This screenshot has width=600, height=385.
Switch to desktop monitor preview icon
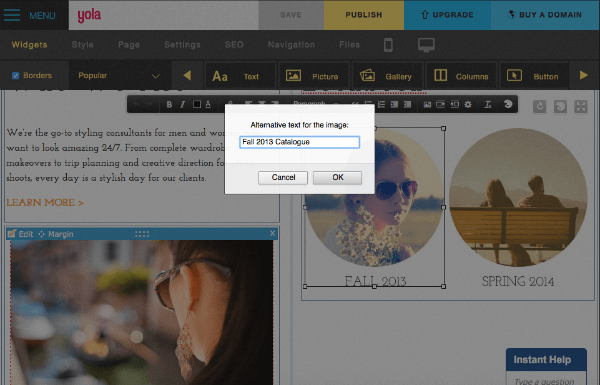426,45
